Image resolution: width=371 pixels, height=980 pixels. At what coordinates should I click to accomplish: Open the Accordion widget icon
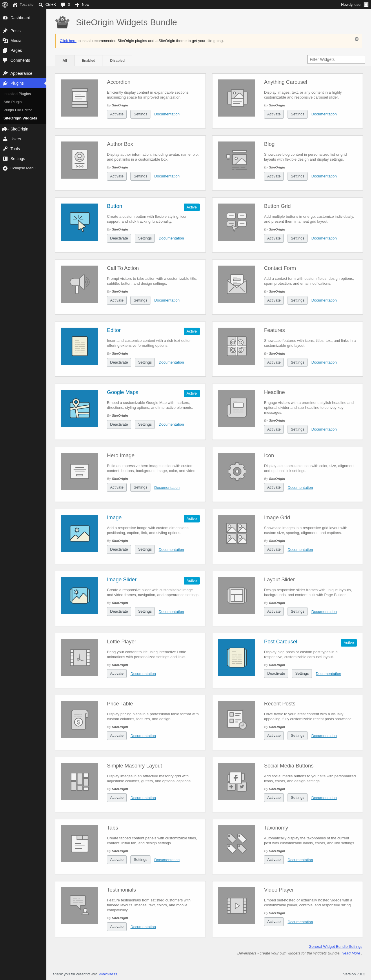coord(79,98)
